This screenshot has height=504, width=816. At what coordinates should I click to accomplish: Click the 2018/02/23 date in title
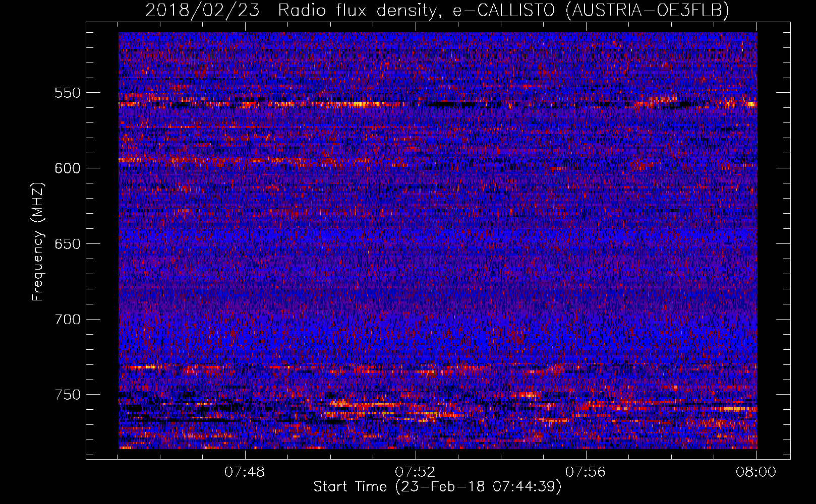tap(203, 10)
